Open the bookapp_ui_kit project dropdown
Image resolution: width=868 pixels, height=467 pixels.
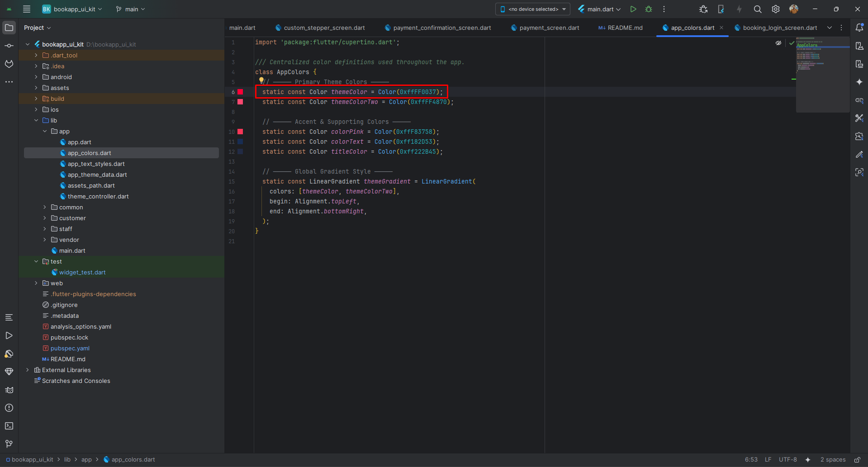click(72, 9)
